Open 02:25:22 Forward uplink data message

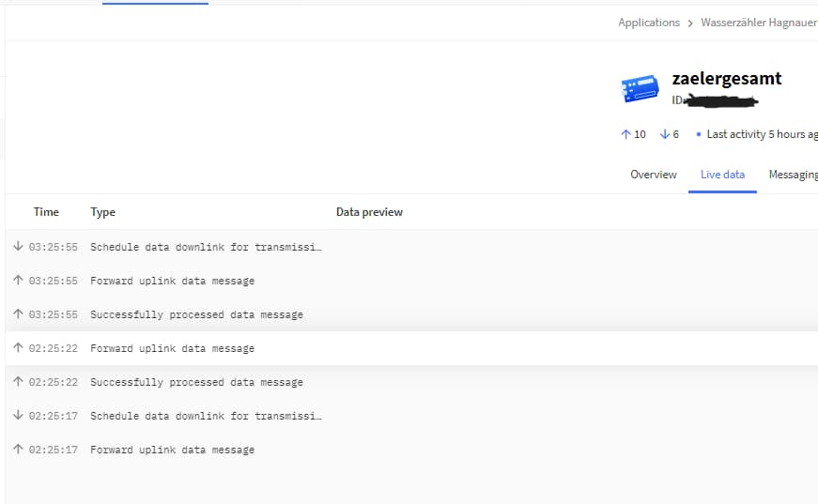411,348
